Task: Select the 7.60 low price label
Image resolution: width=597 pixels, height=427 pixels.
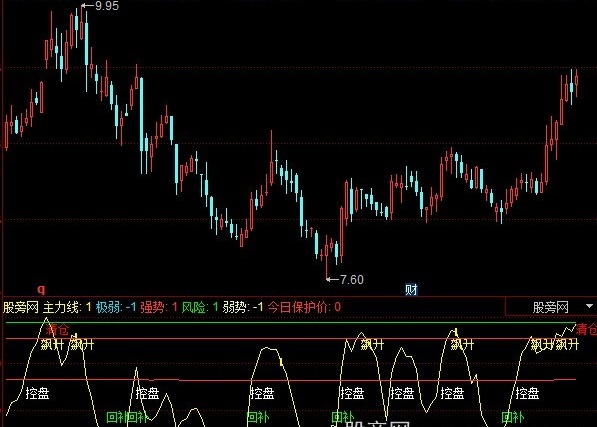Action: pyautogui.click(x=351, y=280)
